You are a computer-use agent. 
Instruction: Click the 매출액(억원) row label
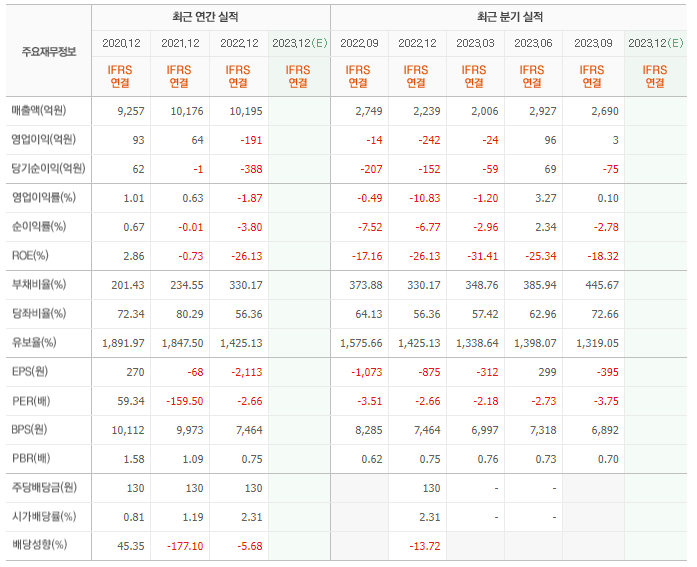[x=39, y=110]
